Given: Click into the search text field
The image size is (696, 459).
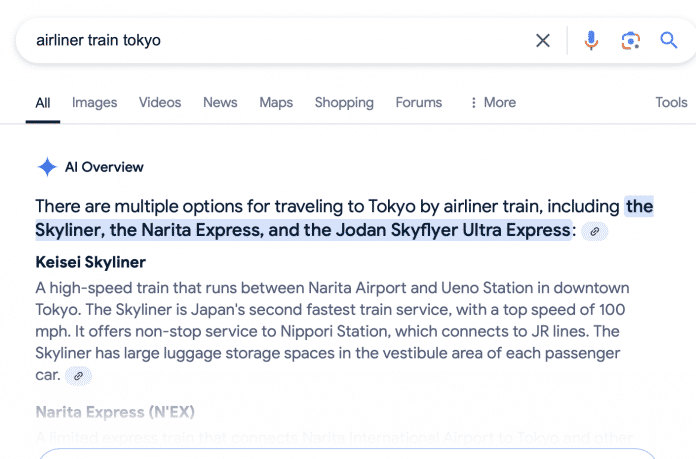Looking at the screenshot, I should pyautogui.click(x=270, y=41).
